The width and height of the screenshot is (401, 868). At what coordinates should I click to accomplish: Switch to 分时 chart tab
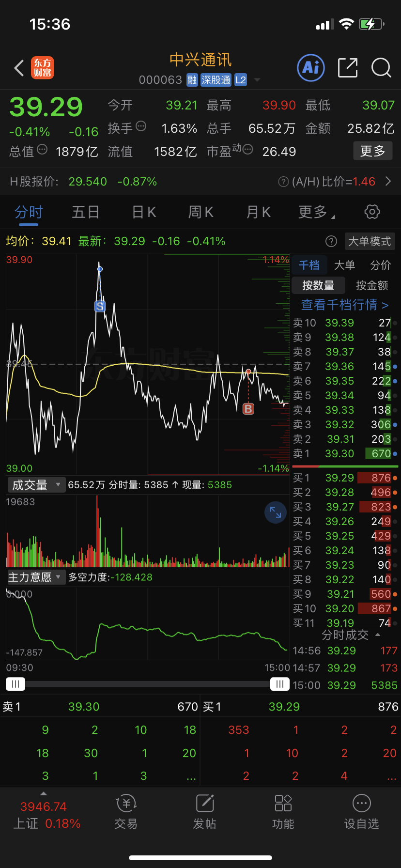pos(29,212)
